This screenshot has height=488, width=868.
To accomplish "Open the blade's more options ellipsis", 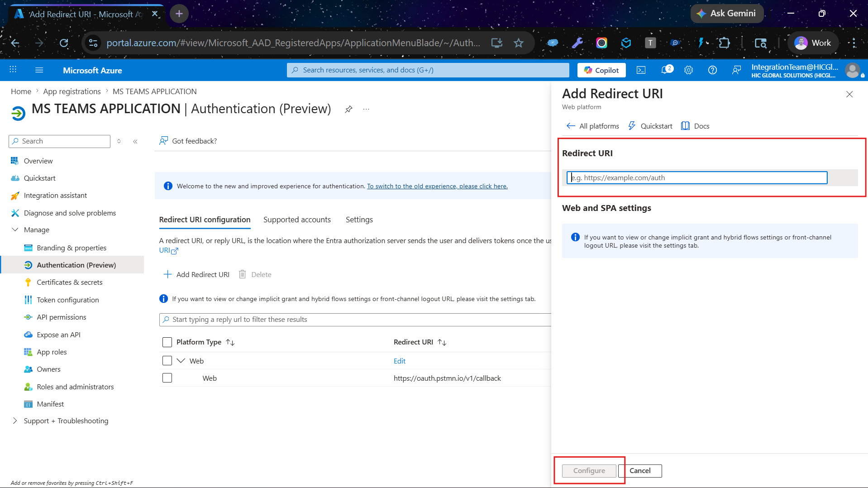I will click(366, 109).
